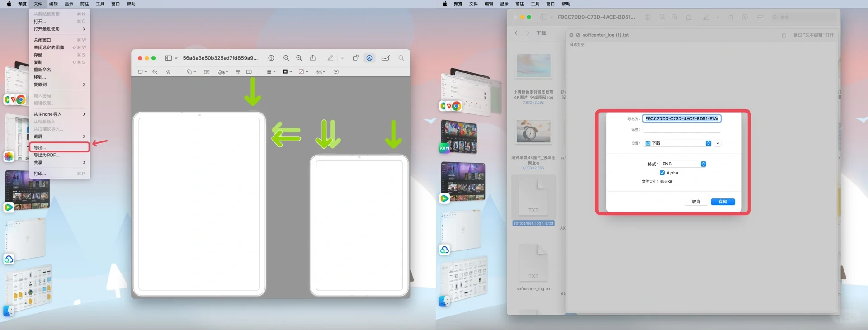Screen dimensions: 868x330
Task: Expand highlight color chevron in 56a8a3e50b325 window
Action: 342,58
